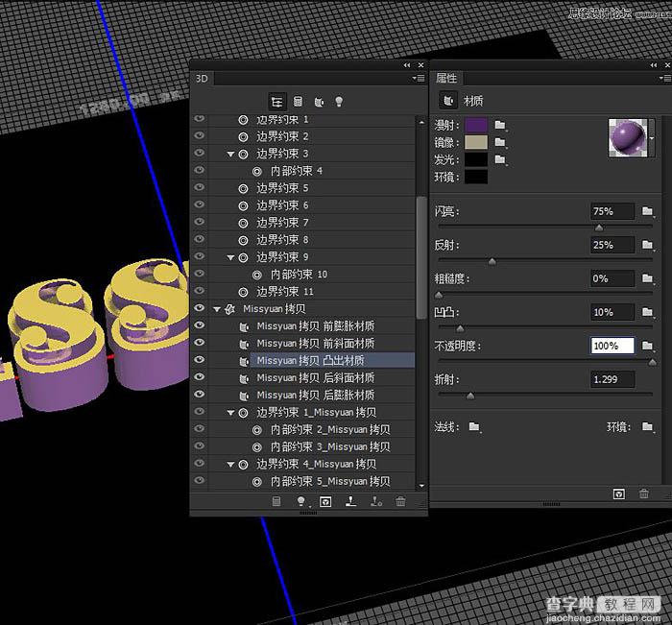Open illumination (发光) texture folder icon
Viewport: 672px width, 625px height.
click(500, 160)
